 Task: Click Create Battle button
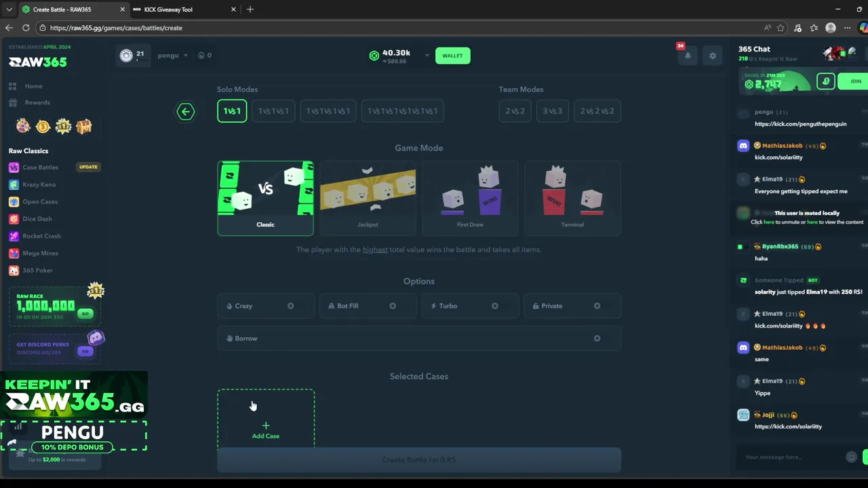click(x=419, y=460)
